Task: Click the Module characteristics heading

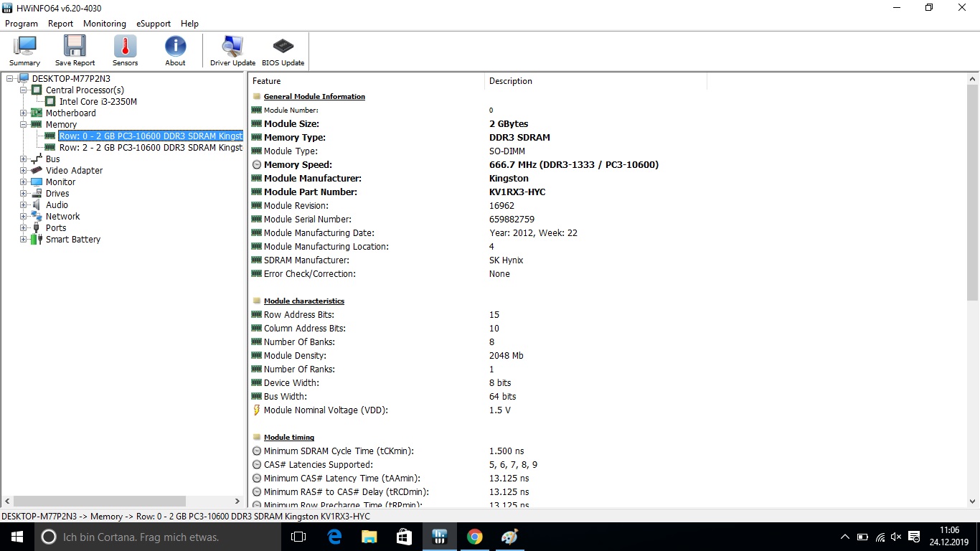Action: coord(304,301)
